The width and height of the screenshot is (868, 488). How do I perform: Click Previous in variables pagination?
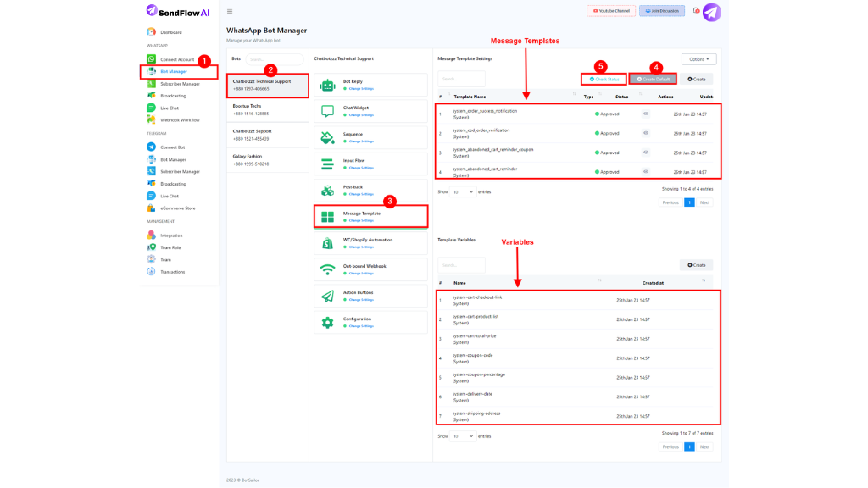click(x=670, y=447)
